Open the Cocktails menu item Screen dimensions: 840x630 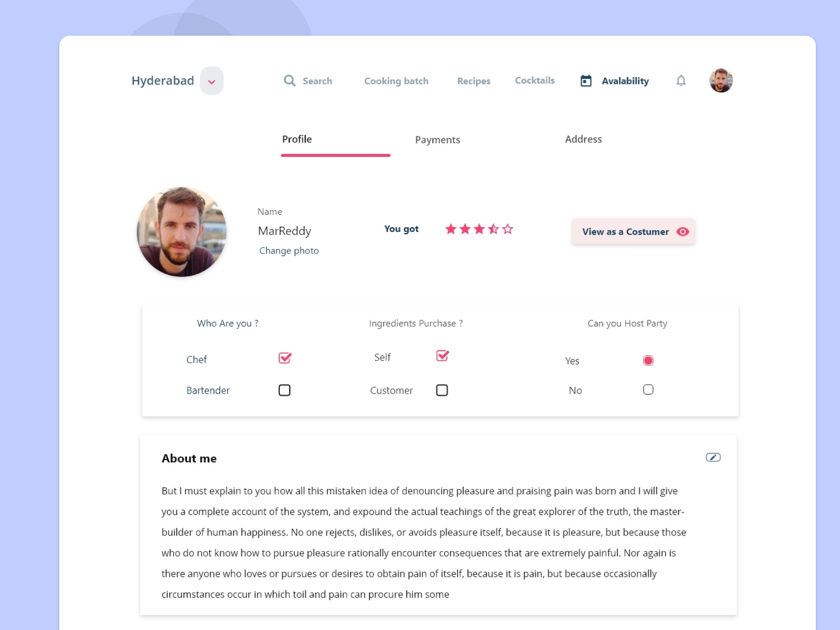[x=534, y=80]
